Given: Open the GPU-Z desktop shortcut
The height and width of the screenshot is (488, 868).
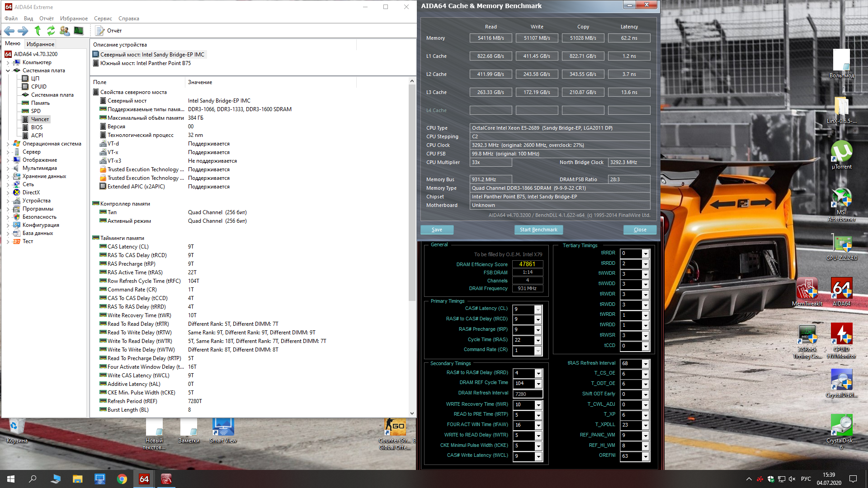Looking at the screenshot, I should click(x=841, y=244).
